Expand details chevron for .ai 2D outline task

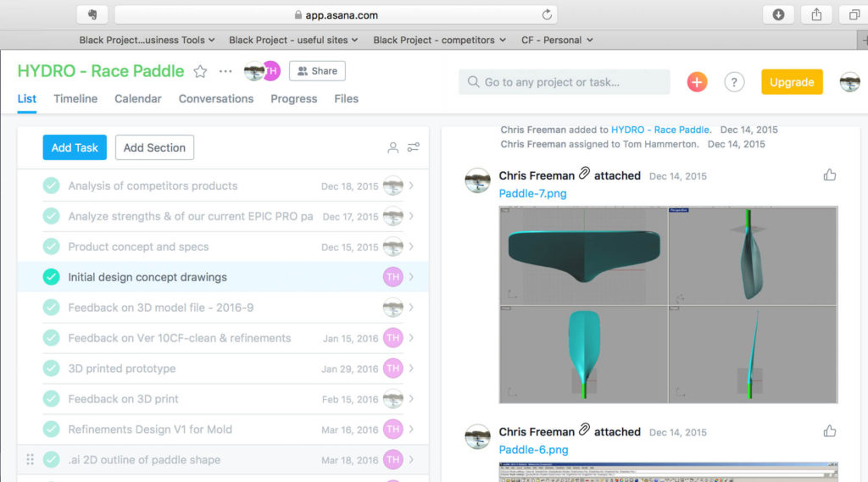click(x=411, y=459)
